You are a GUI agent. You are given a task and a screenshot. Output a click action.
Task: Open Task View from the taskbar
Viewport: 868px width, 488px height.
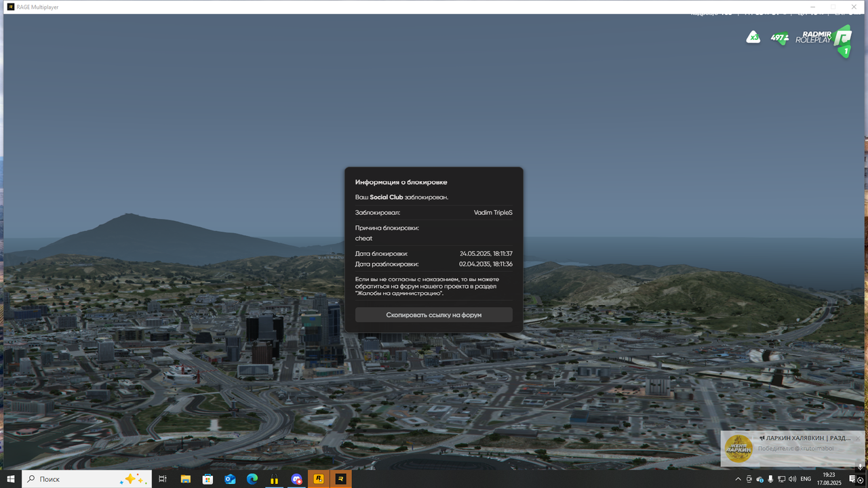pyautogui.click(x=163, y=479)
